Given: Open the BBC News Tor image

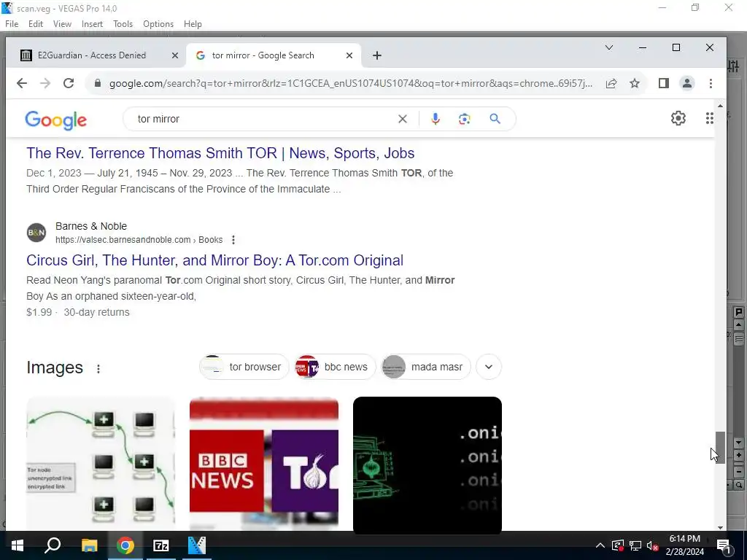Looking at the screenshot, I should coord(264,463).
